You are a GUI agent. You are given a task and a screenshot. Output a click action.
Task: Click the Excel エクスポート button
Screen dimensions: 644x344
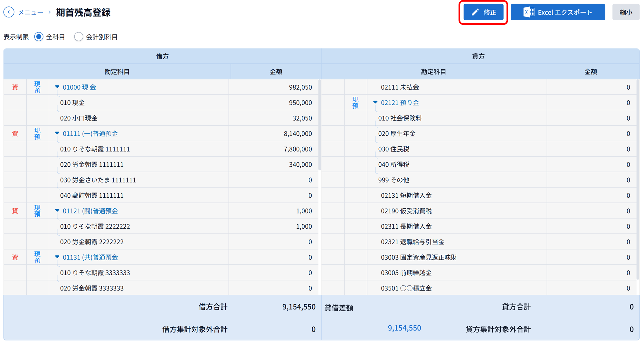point(558,12)
